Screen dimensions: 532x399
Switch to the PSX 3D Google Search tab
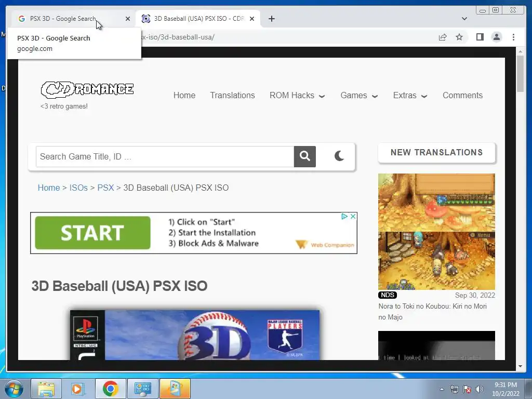(x=73, y=19)
